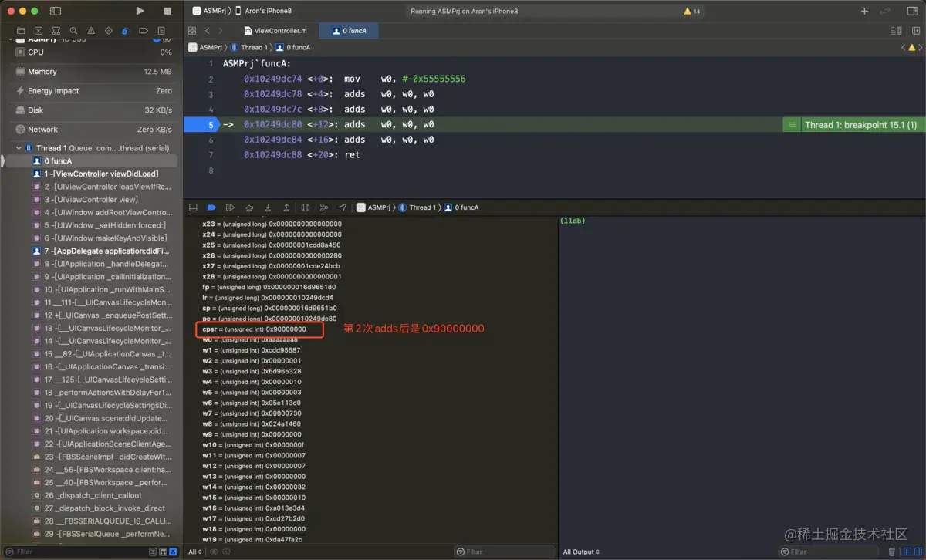Click the Run (play) button

point(140,11)
